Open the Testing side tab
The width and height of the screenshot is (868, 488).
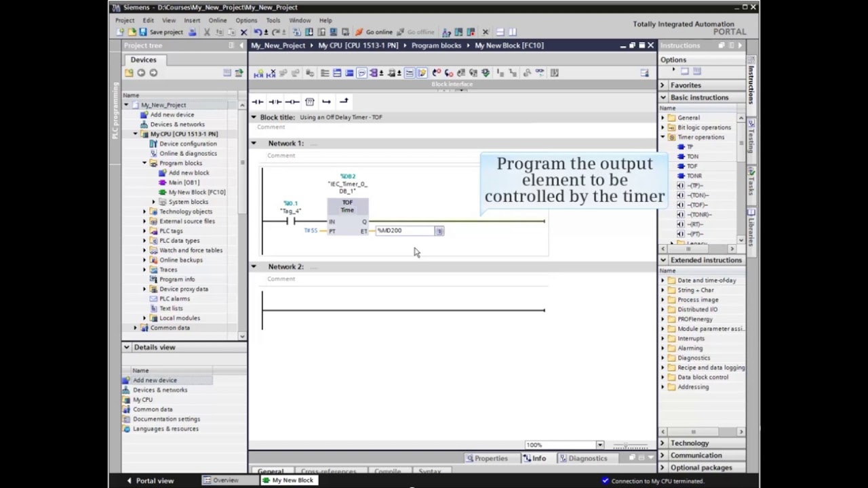[x=751, y=137]
